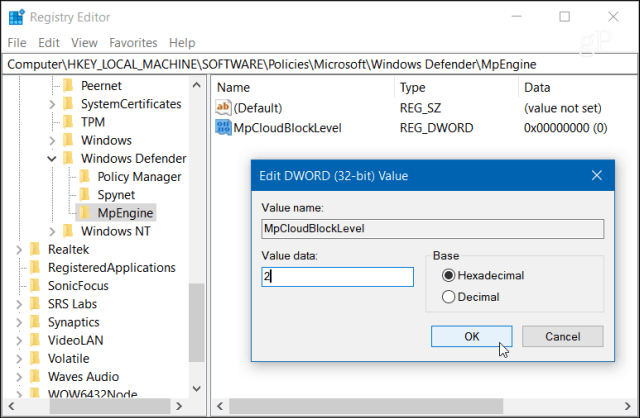Click the MpCloudBlockLevel DWORD value icon

pyautogui.click(x=223, y=128)
